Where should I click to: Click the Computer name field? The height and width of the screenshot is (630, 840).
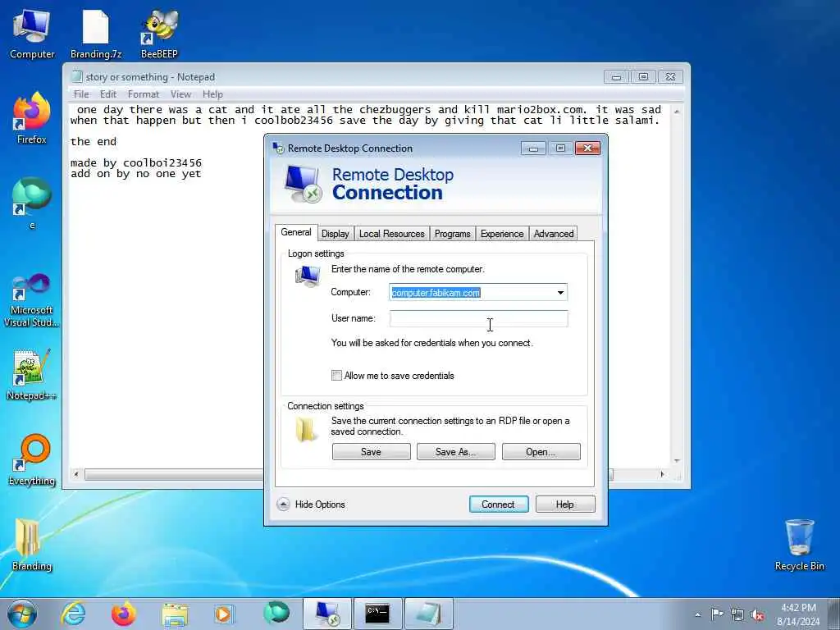click(x=478, y=293)
